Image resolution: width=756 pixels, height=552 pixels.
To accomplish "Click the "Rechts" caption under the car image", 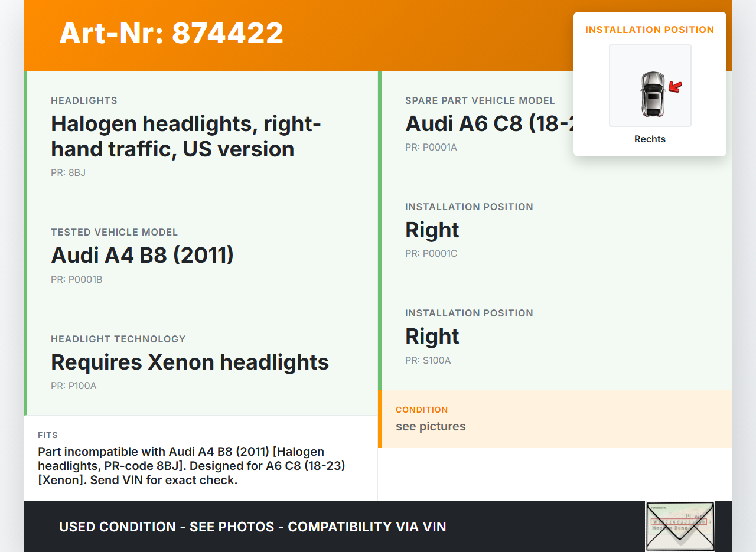I will [650, 139].
